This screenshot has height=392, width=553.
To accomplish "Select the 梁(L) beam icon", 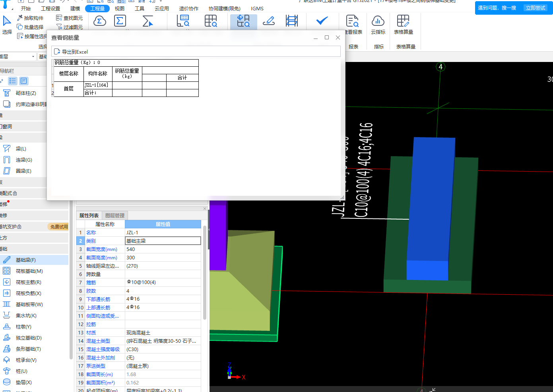I will [x=7, y=149].
